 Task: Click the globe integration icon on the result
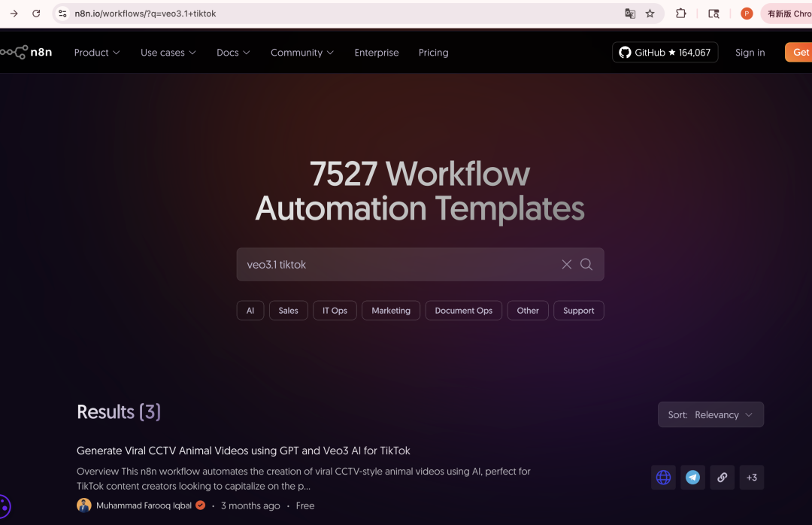coord(663,478)
